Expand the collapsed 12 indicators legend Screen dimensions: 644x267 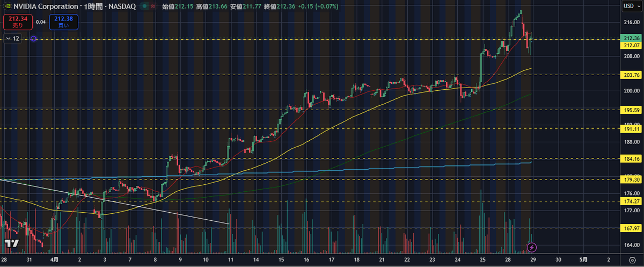pyautogui.click(x=13, y=39)
